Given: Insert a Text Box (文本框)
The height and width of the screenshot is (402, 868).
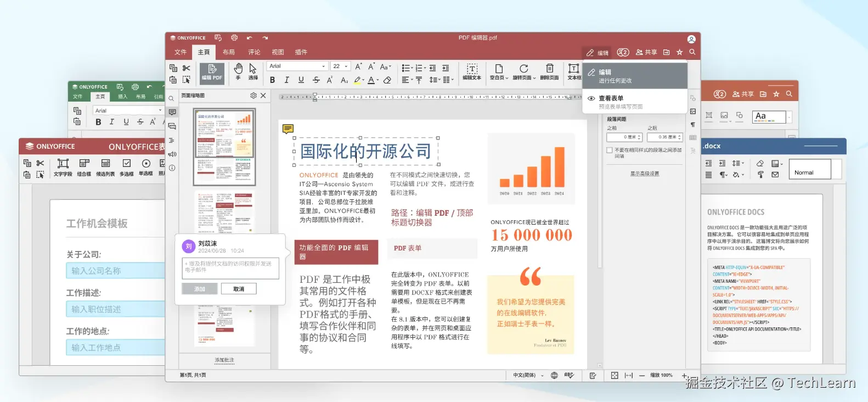Looking at the screenshot, I should click(574, 71).
